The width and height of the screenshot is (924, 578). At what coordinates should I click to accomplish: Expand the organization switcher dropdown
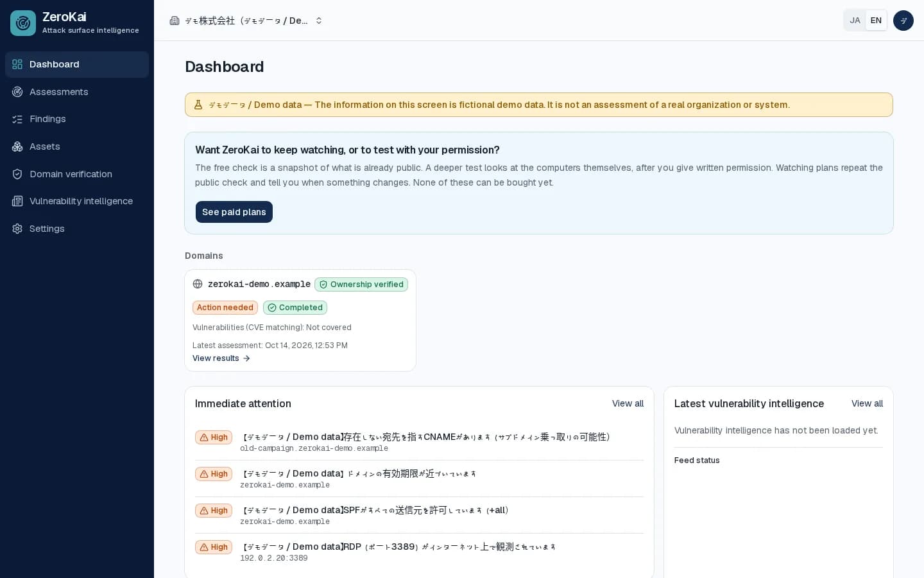point(246,21)
